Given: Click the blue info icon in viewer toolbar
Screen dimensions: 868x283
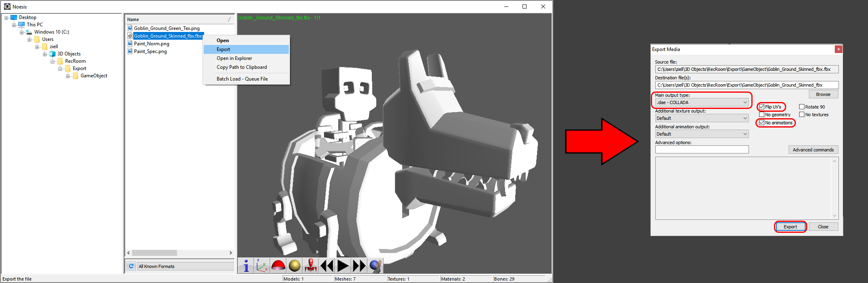Looking at the screenshot, I should 246,266.
